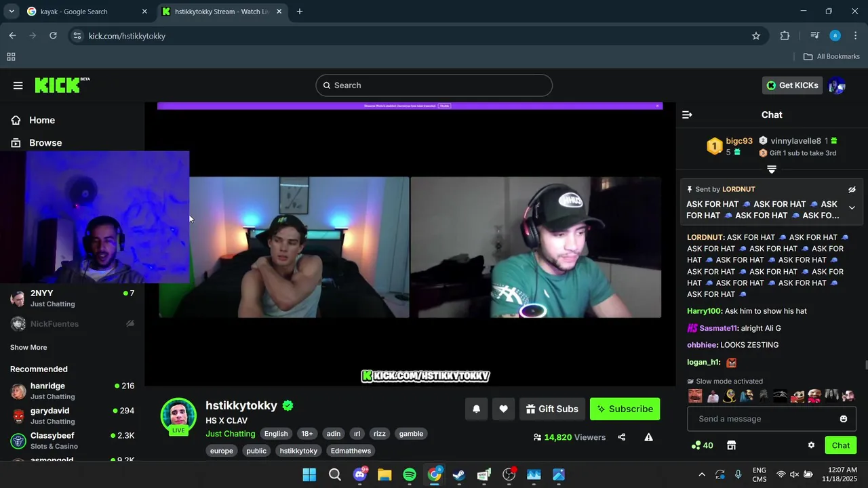
Task: Select the Edmatthews tag
Action: tap(351, 451)
